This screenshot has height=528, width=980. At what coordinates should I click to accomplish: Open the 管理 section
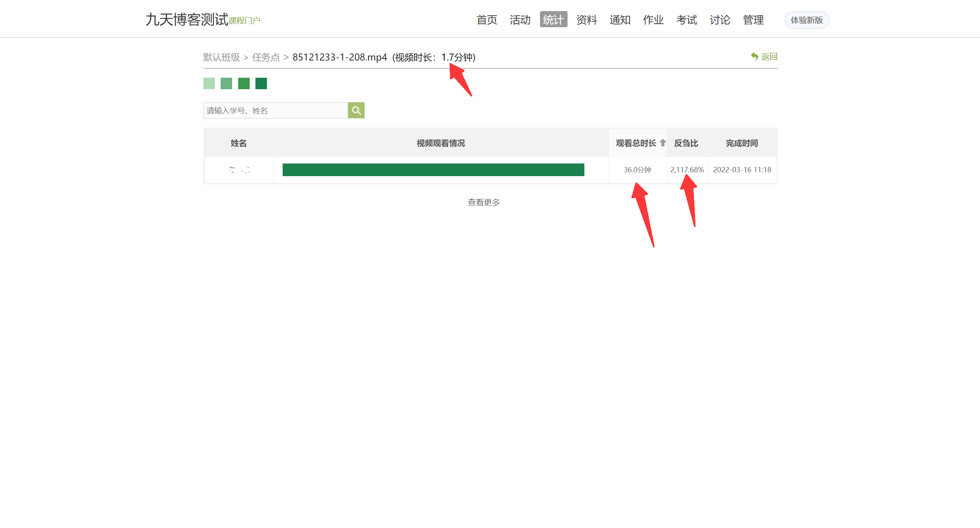coord(753,20)
